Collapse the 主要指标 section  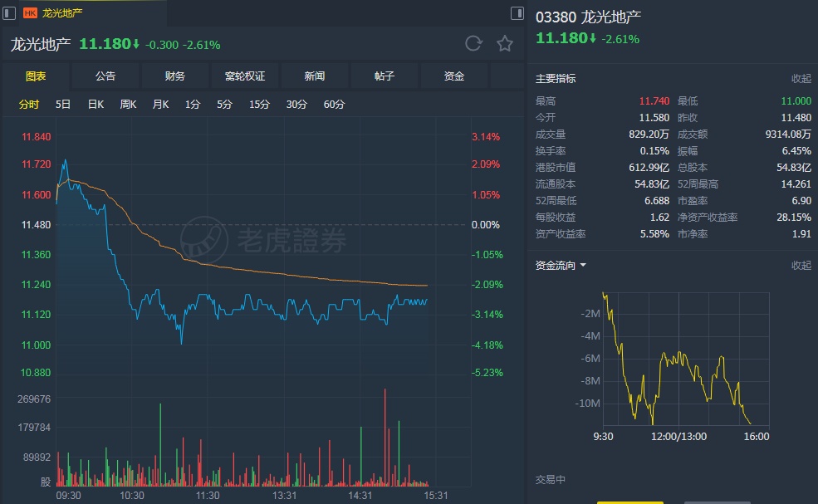click(801, 79)
